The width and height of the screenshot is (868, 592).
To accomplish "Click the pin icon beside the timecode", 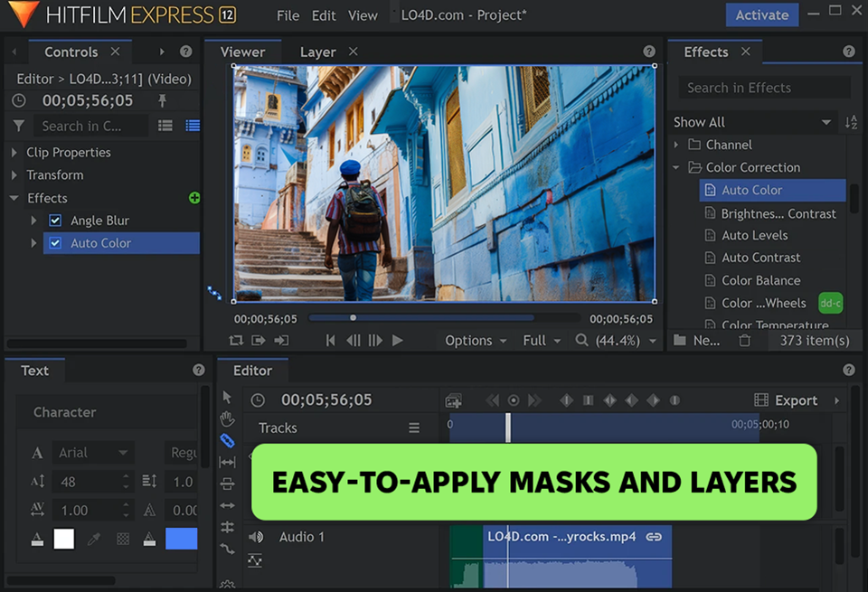I will point(163,101).
